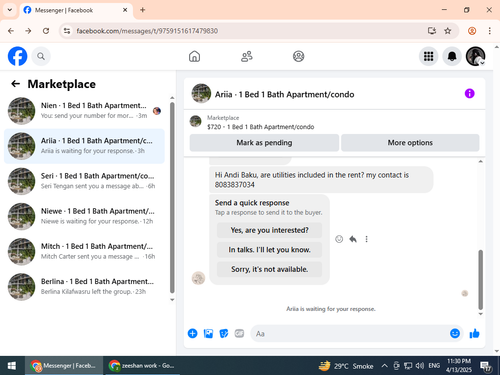Click conversation list scrollbar thumb
The height and width of the screenshot is (375, 500).
tap(172, 197)
